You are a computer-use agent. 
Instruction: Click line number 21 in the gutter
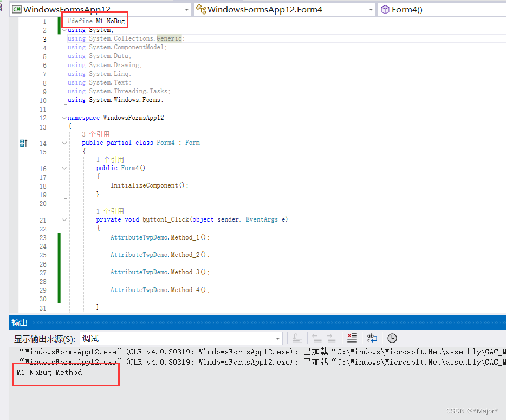43,221
